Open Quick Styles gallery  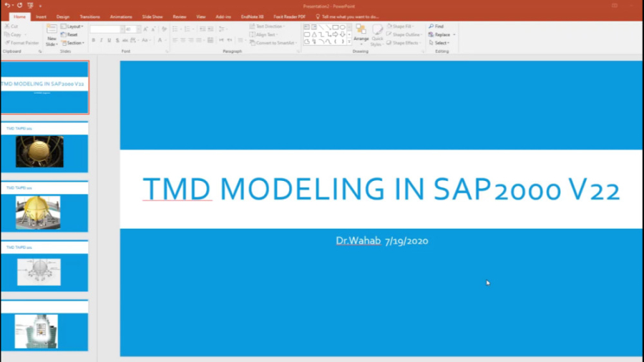click(376, 35)
